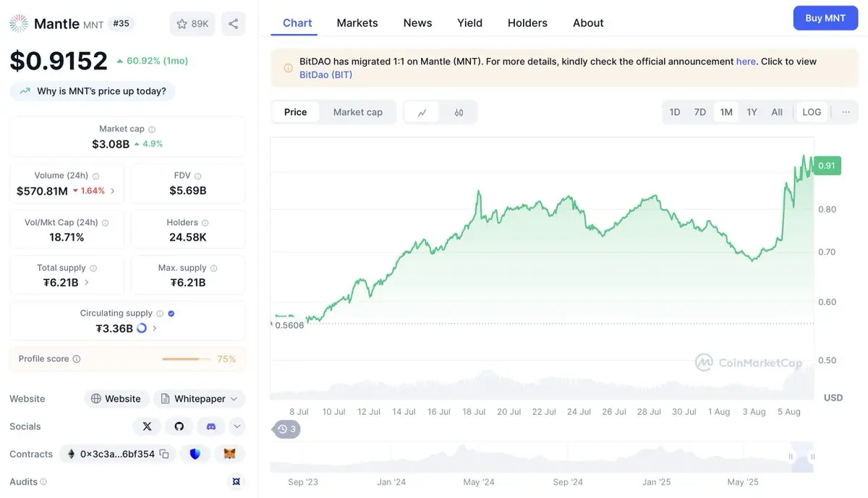Open the Yield tab
The height and width of the screenshot is (498, 868).
(x=469, y=23)
